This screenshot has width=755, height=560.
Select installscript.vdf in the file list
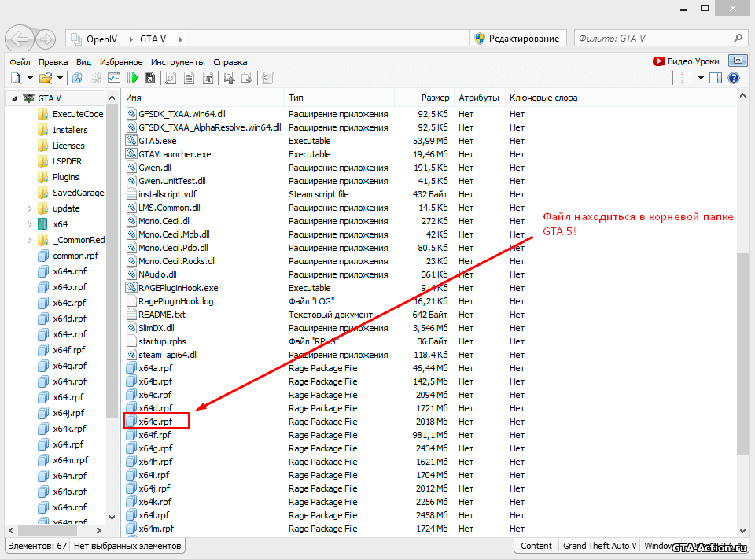tap(168, 194)
